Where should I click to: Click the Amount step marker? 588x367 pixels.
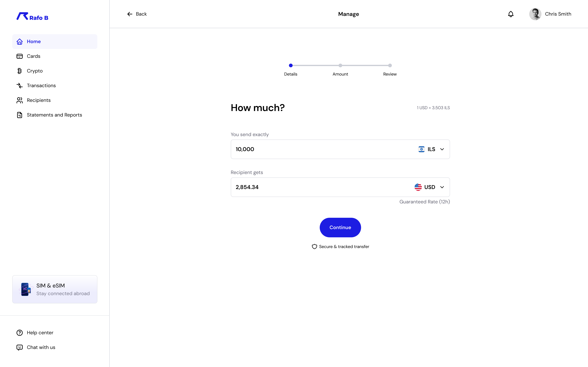(x=340, y=66)
